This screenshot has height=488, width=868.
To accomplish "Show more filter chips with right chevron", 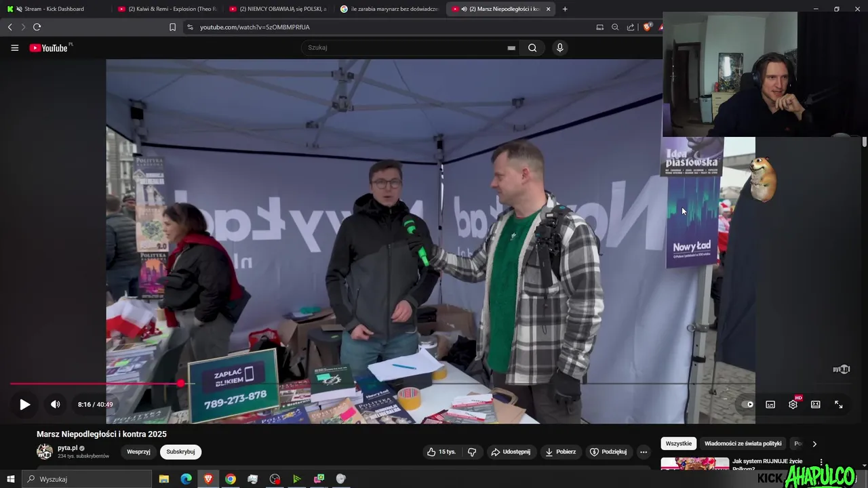I will pos(814,444).
